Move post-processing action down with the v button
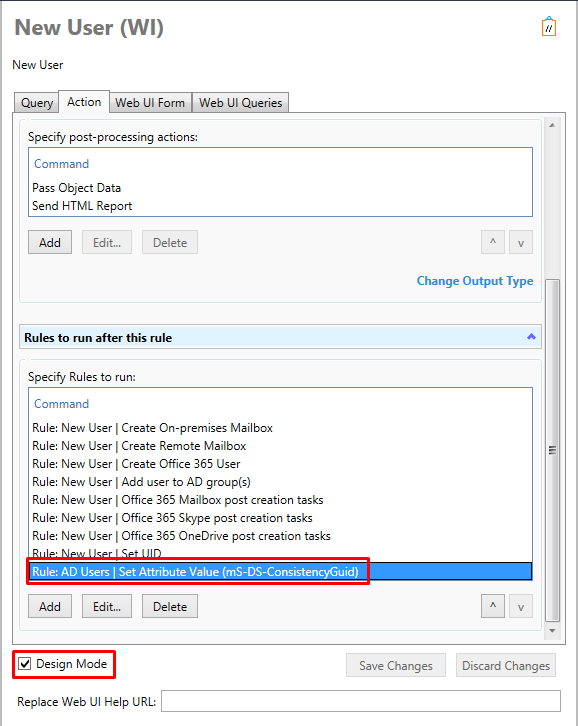Viewport: 578px width, 726px height. coord(521,242)
